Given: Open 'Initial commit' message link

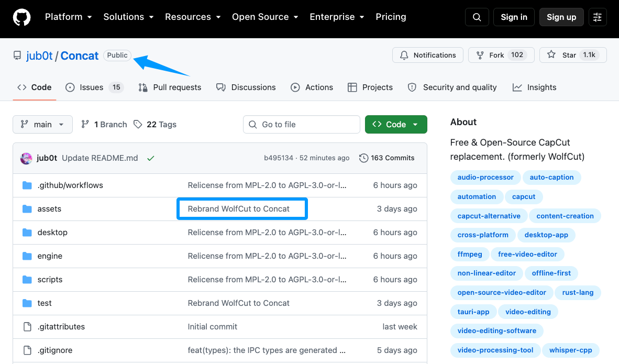Looking at the screenshot, I should tap(213, 327).
